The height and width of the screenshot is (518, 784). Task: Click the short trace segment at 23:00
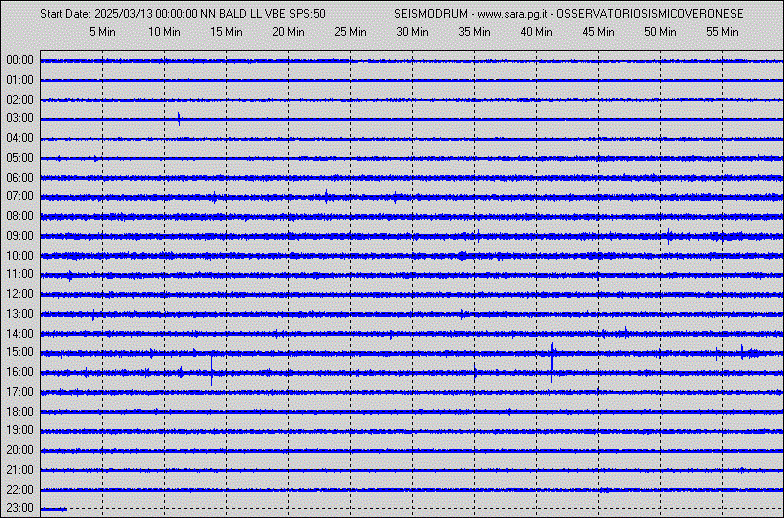pos(54,510)
